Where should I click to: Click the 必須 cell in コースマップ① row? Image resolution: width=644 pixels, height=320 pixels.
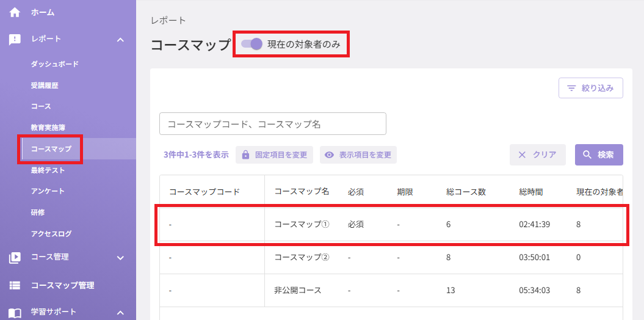point(355,225)
